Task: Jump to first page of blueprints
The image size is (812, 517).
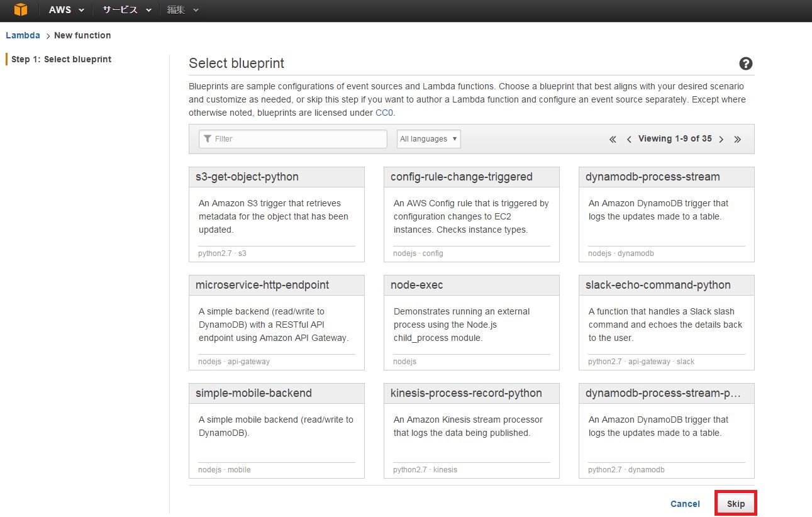Action: [613, 140]
